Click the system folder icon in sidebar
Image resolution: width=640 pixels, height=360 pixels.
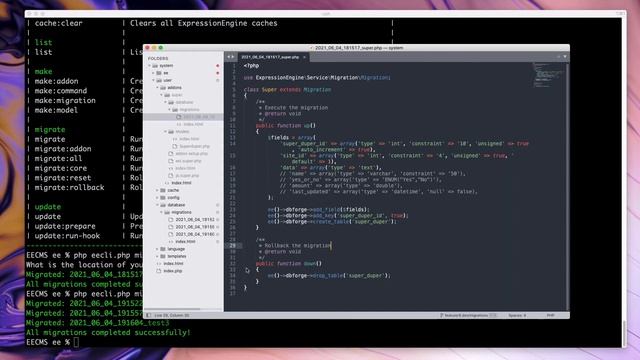pyautogui.click(x=155, y=66)
